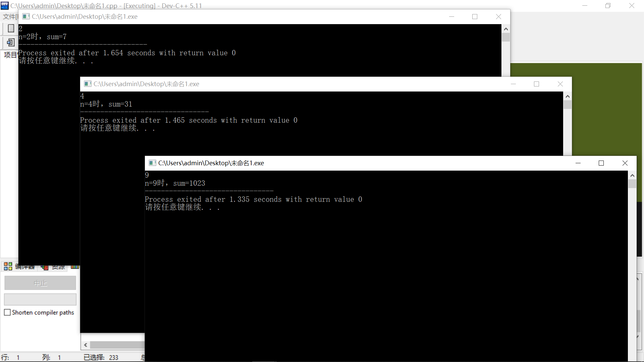Viewport: 644px width, 362px height.
Task: Click the vertical scrollbar thumb in the sum=7 console
Action: coord(506,37)
